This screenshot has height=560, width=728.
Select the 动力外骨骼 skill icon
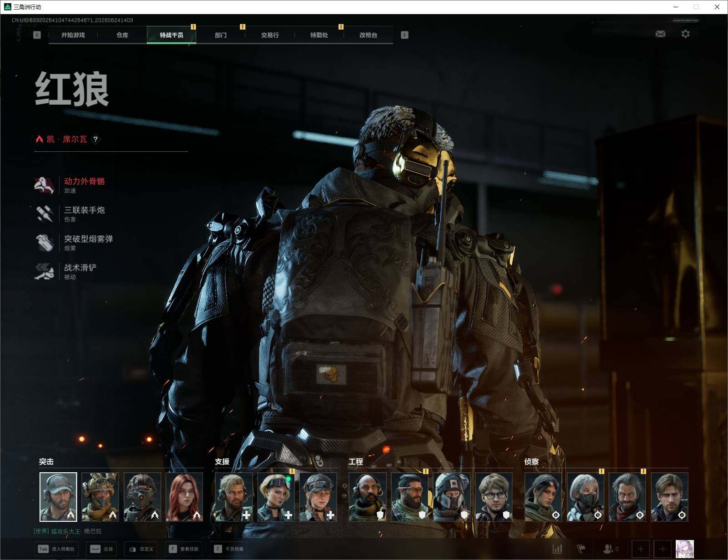click(45, 185)
